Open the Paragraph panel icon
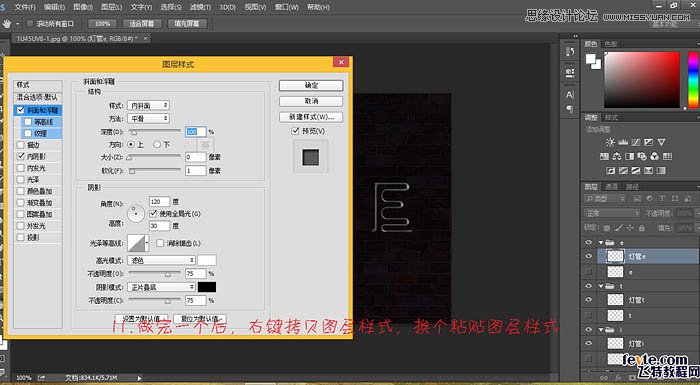 click(570, 109)
